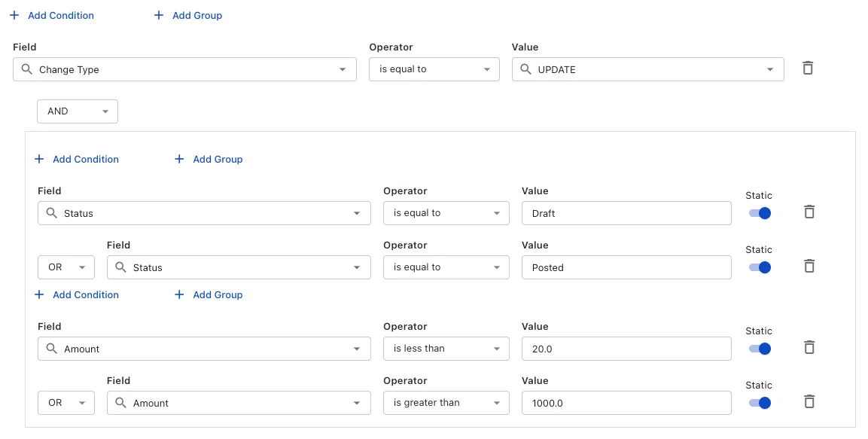Click the search icon in Change Type field
This screenshot has width=868, height=439.
click(x=26, y=69)
